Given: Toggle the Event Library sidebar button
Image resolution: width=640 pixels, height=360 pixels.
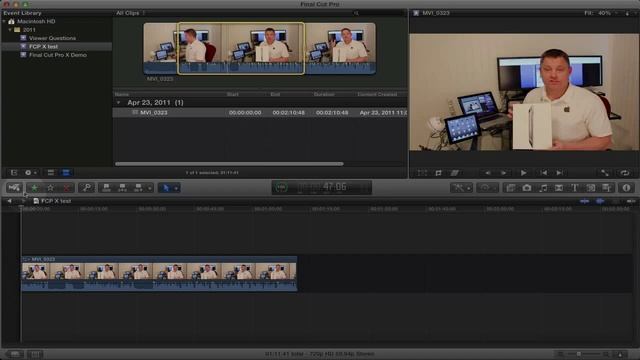Looking at the screenshot, I should (14, 173).
